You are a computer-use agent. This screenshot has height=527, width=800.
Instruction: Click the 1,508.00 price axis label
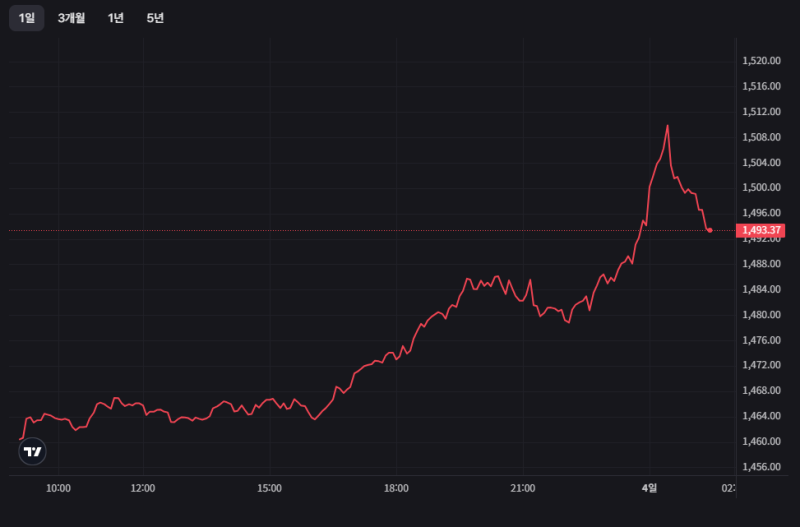pos(761,137)
